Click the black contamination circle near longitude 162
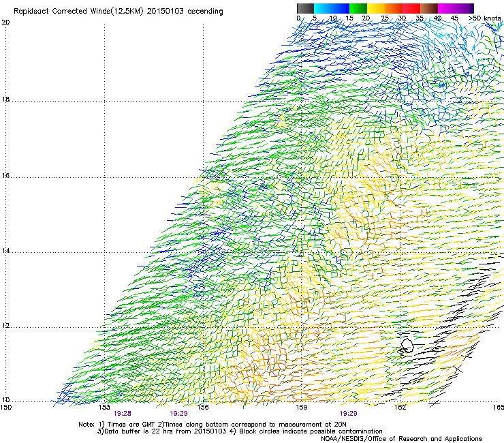Screen dimensions: 504x443 [407, 345]
